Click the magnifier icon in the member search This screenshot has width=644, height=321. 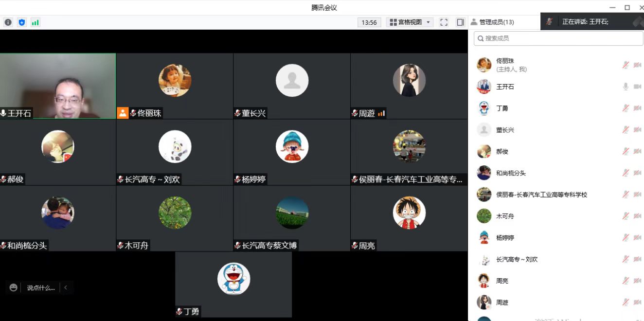481,38
